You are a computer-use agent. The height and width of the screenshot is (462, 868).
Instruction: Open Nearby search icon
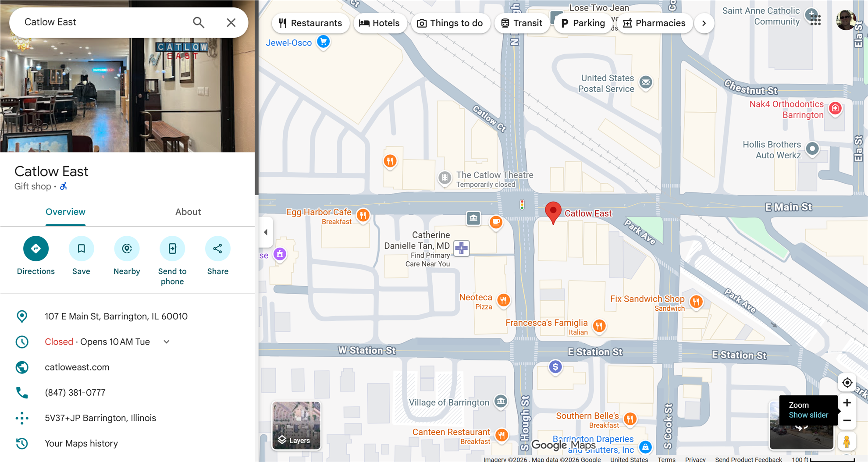127,249
